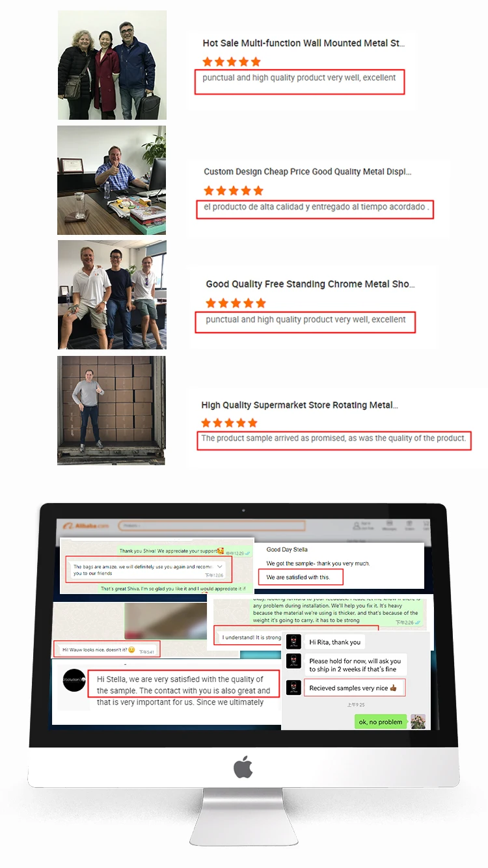The image size is (488, 868).
Task: Click the star rating under High Quality Supermarket review
Action: point(230,423)
